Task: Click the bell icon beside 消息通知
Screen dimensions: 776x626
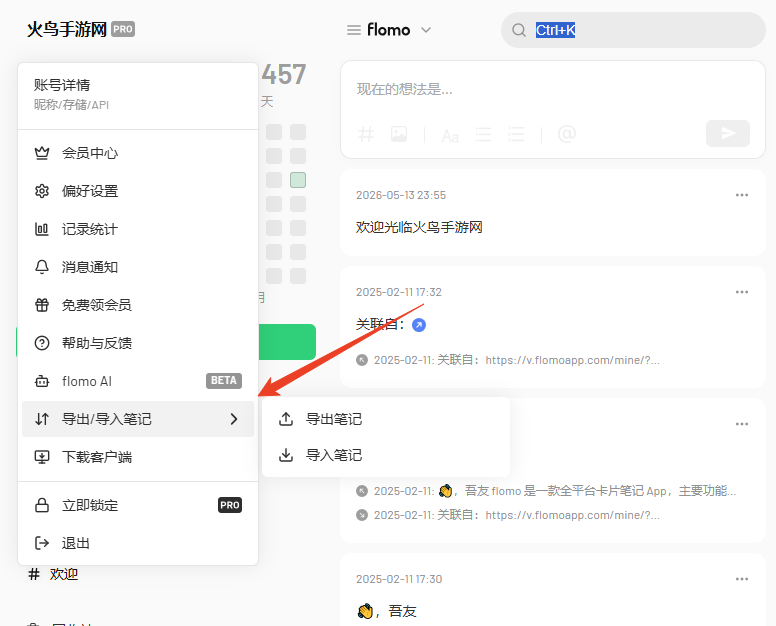Action: point(42,267)
